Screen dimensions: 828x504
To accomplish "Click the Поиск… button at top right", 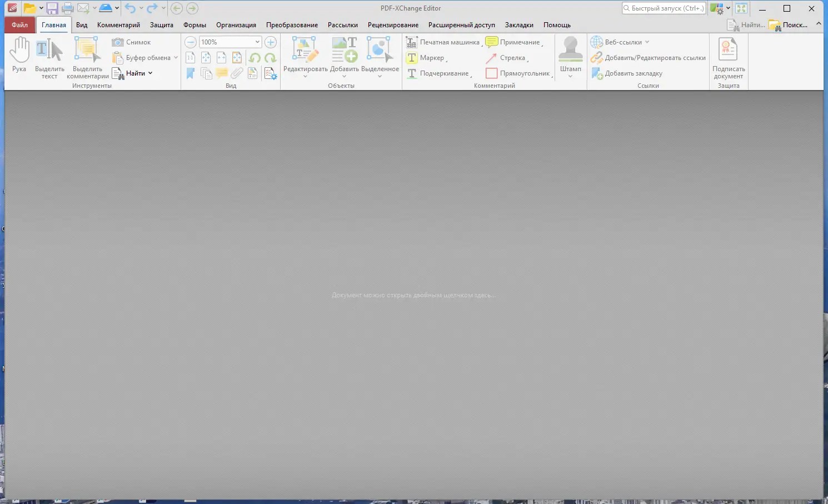I will pos(788,25).
